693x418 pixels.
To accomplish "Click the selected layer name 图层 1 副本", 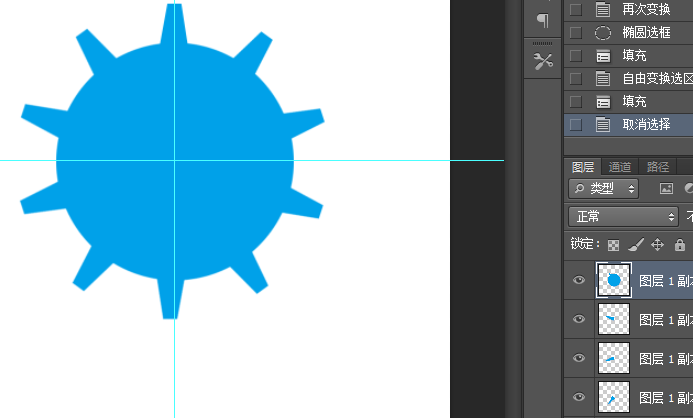I will point(666,281).
